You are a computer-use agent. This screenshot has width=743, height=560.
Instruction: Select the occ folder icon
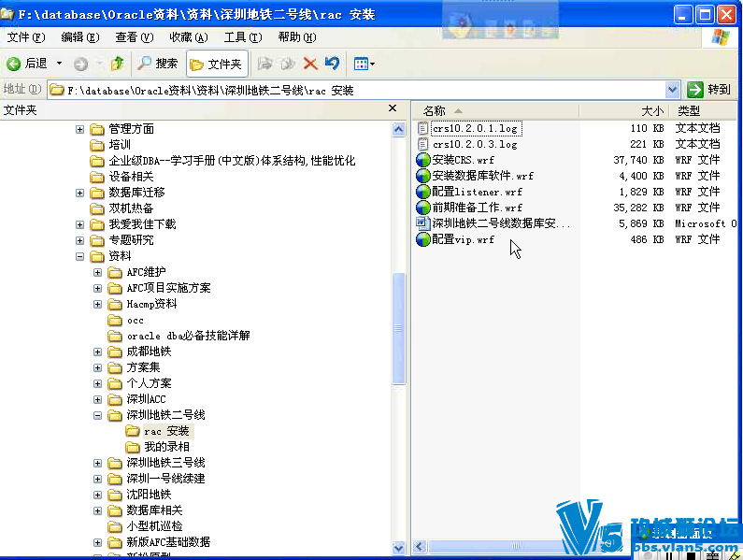[x=115, y=321]
